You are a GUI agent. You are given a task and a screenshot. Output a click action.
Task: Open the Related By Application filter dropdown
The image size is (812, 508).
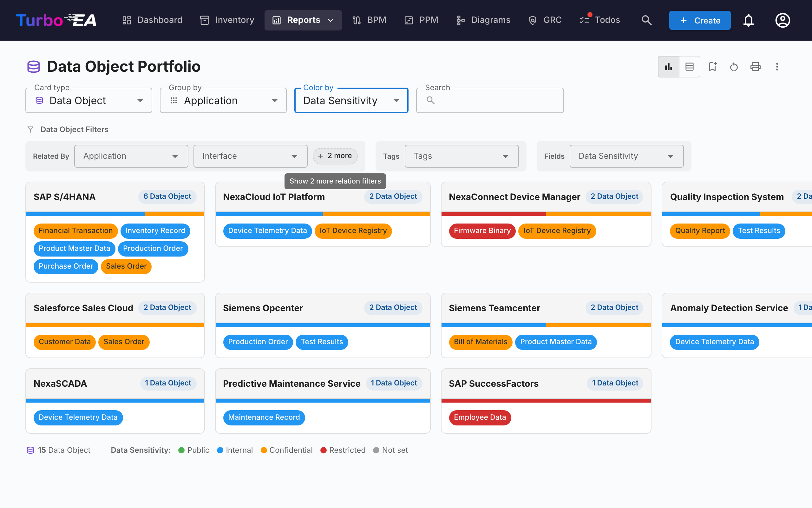[x=131, y=156]
